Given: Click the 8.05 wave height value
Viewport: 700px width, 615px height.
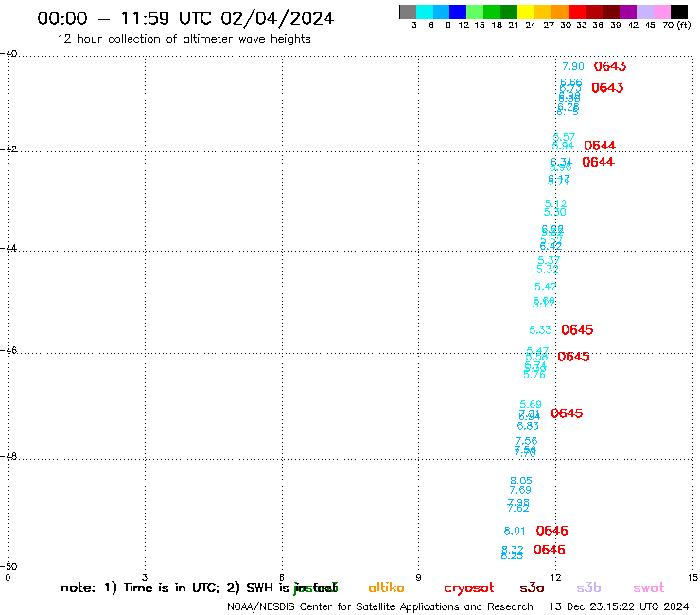Looking at the screenshot, I should click(521, 481).
